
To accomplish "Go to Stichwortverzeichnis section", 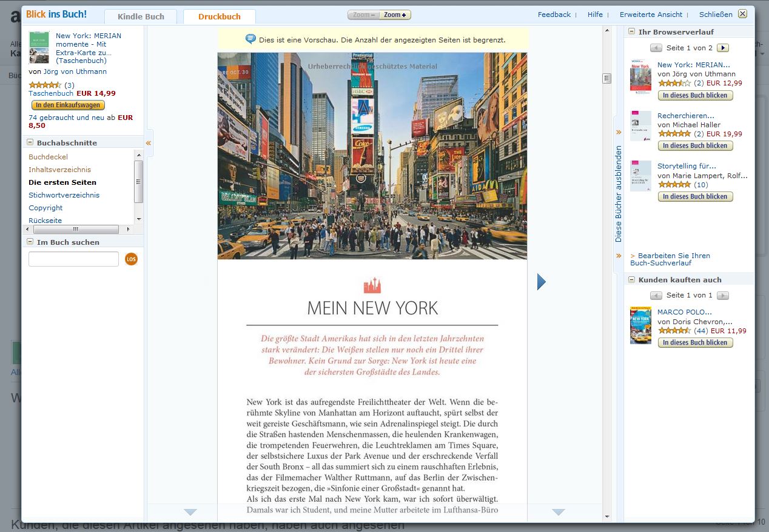I will (x=64, y=195).
